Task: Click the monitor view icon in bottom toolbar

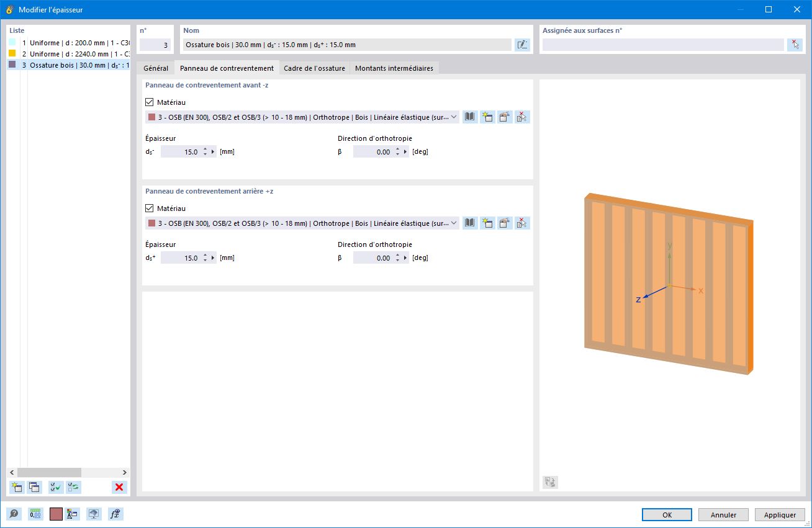Action: [x=94, y=514]
